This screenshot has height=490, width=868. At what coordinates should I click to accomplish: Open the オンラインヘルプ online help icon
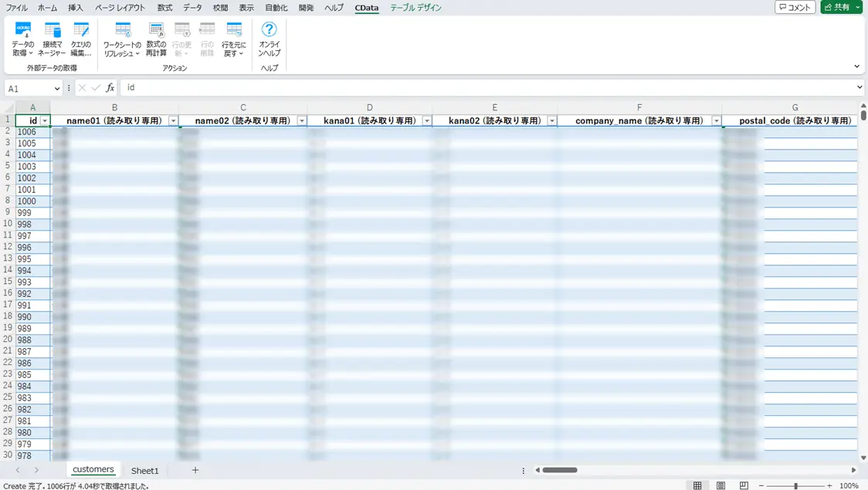[x=269, y=39]
